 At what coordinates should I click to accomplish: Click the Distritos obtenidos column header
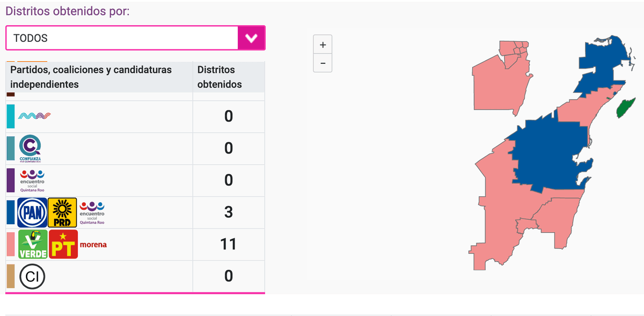pos(219,77)
